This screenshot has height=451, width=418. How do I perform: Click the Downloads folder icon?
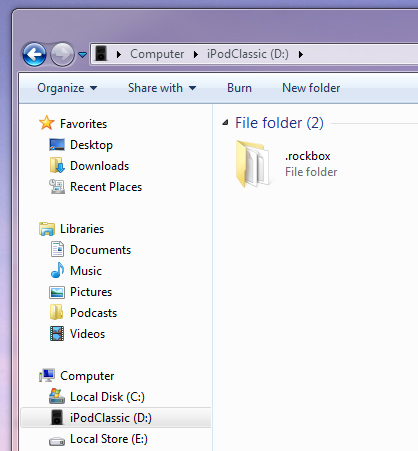[57, 165]
